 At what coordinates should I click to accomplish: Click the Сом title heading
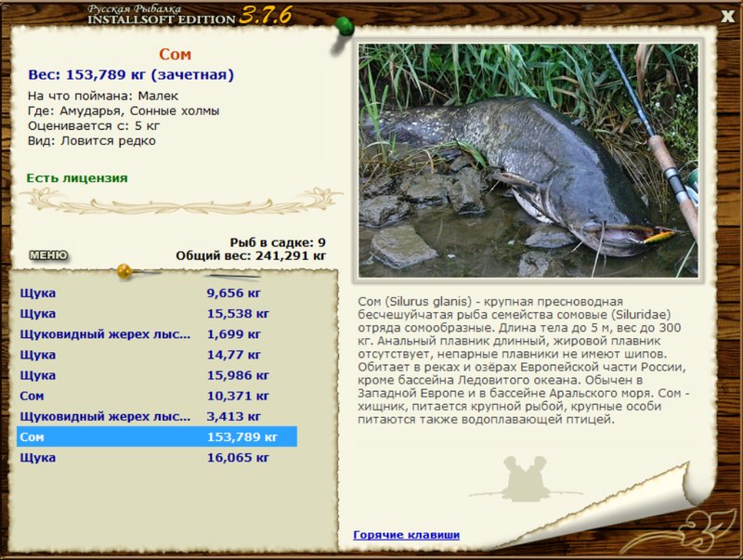175,55
